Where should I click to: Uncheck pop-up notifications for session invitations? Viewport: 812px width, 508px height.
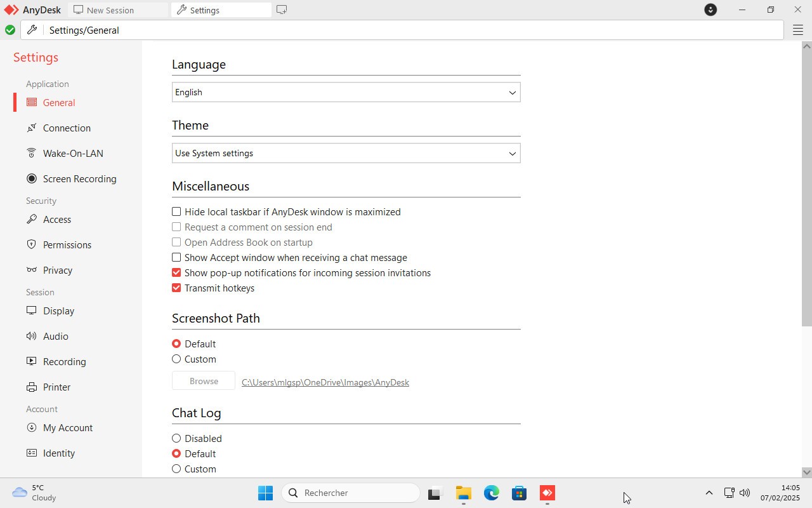pyautogui.click(x=176, y=272)
